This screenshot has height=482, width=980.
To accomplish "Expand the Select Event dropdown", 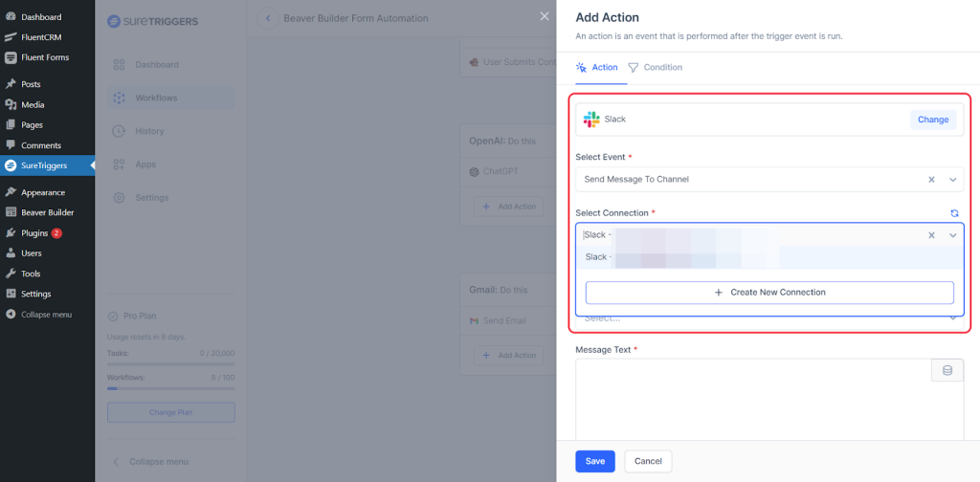I will pyautogui.click(x=953, y=179).
